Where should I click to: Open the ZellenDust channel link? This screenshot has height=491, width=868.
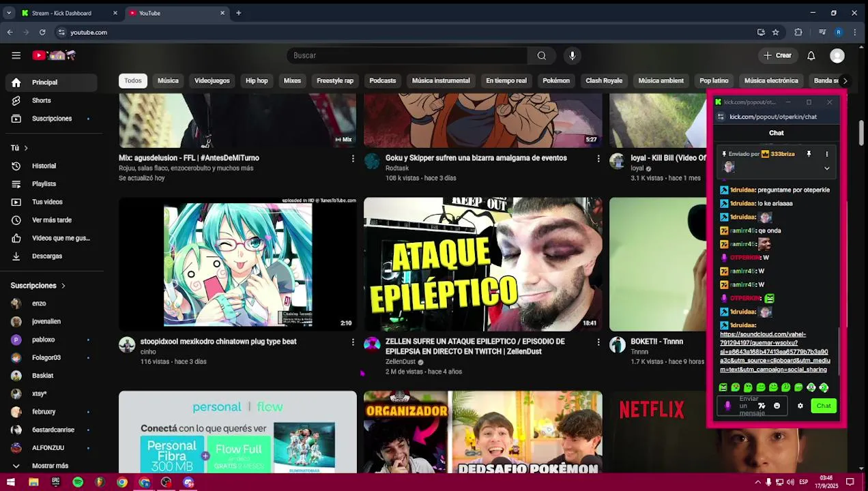pos(401,362)
